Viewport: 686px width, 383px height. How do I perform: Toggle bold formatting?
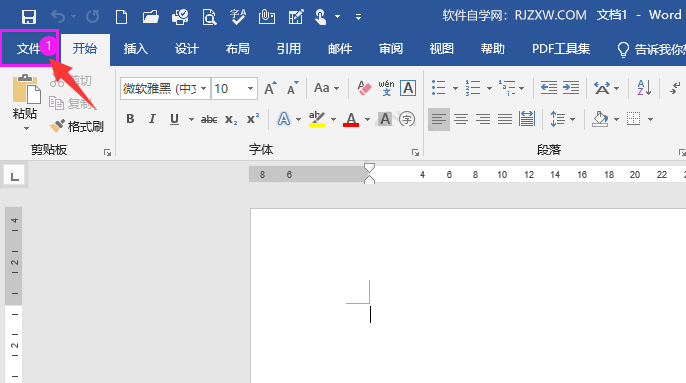point(130,119)
